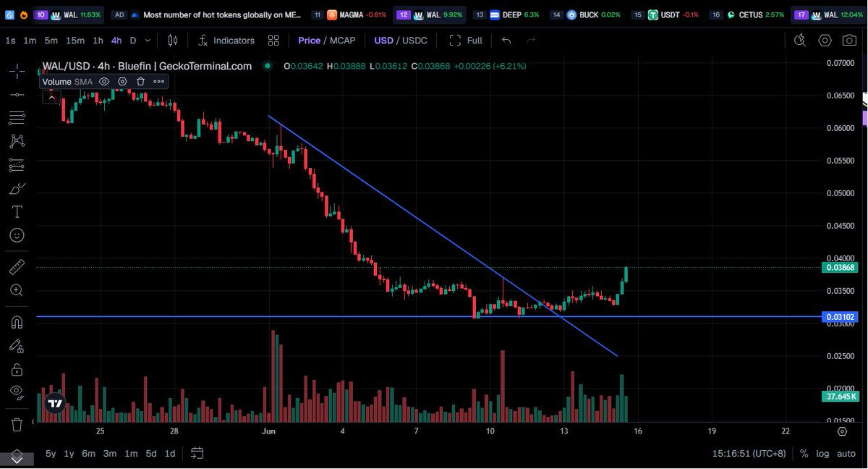This screenshot has width=868, height=469.
Task: Select the brush drawing tool
Action: (17, 189)
